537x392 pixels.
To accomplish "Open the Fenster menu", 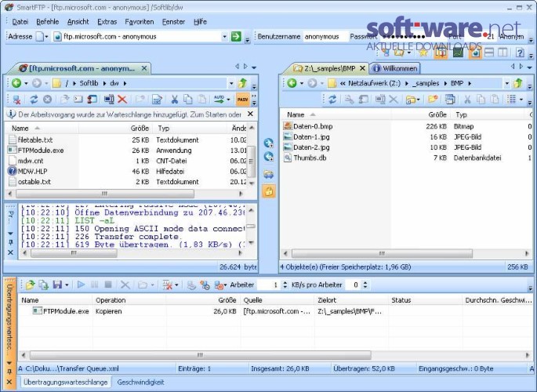I will [x=173, y=22].
